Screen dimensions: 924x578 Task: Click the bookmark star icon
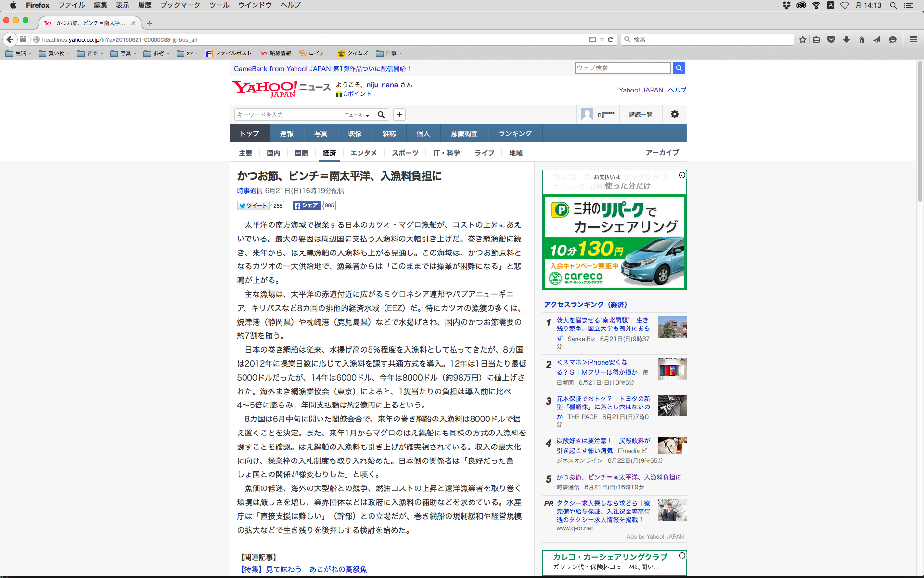point(802,39)
